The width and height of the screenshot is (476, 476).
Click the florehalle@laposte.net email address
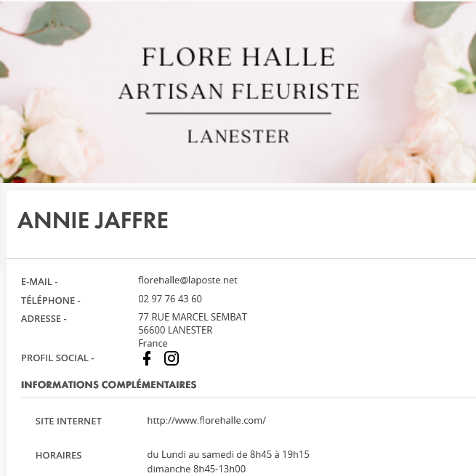(x=187, y=281)
